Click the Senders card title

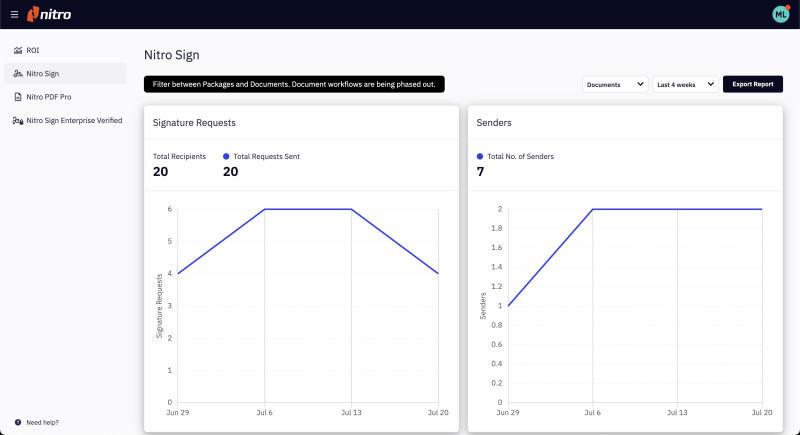(494, 123)
